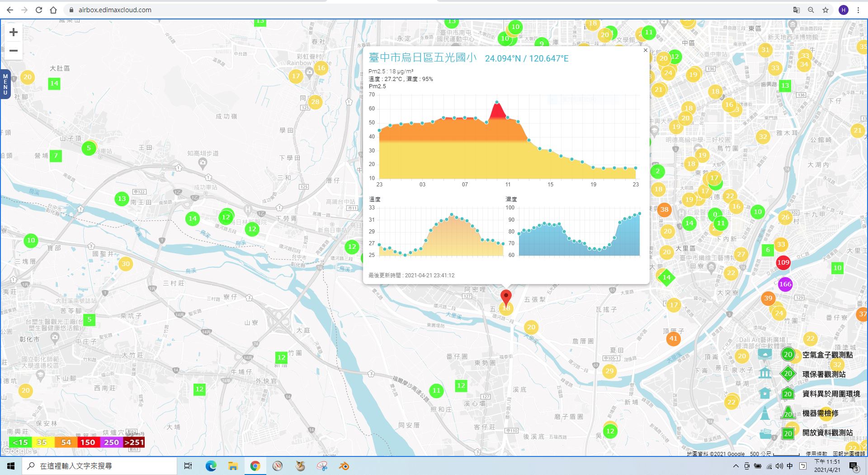Click the red location pin marker

pos(506,297)
